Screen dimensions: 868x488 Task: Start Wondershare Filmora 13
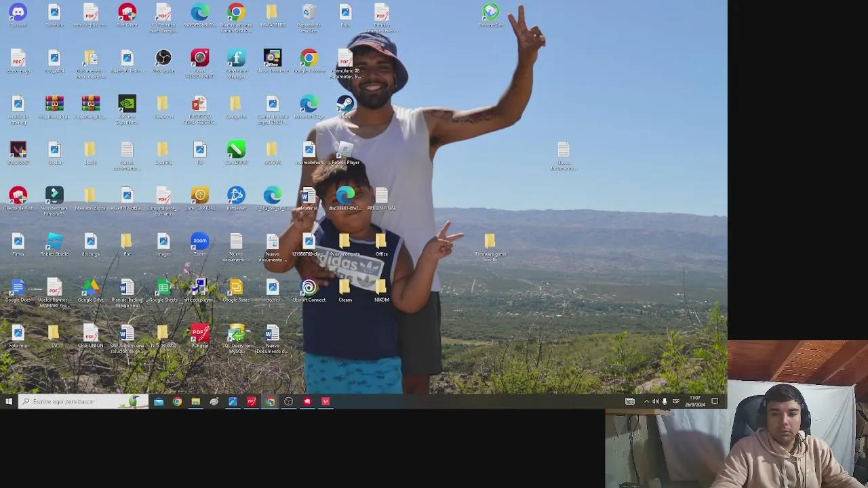[x=54, y=197]
